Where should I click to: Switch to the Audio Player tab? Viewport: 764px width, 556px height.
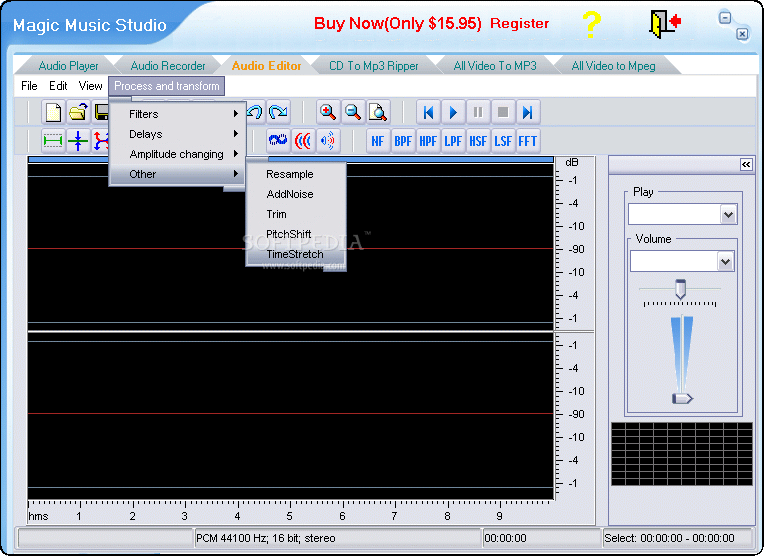click(68, 66)
